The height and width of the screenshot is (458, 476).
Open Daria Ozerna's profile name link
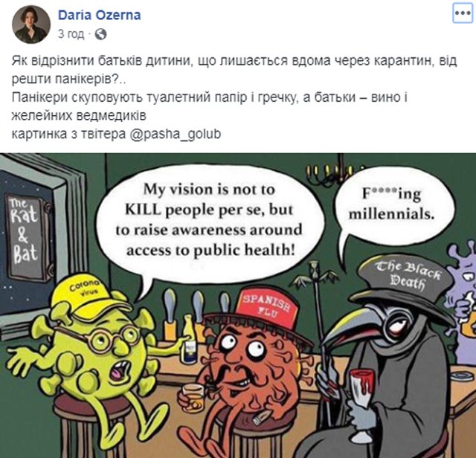point(99,15)
